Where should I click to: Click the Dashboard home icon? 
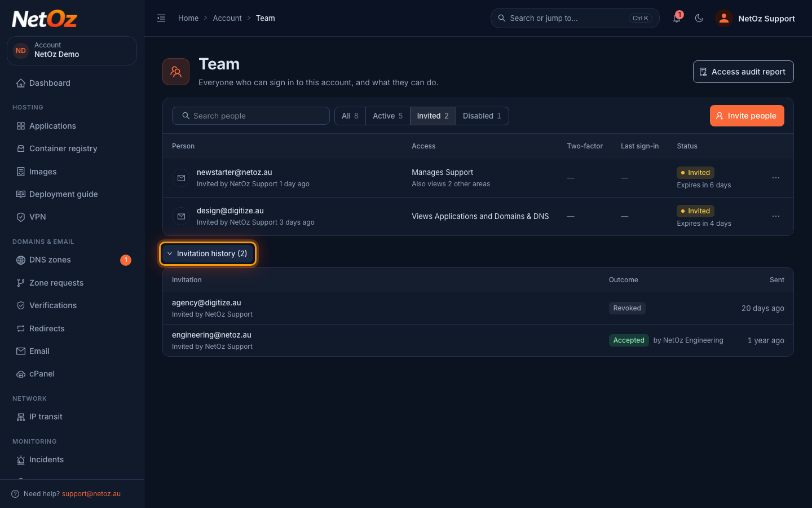21,83
